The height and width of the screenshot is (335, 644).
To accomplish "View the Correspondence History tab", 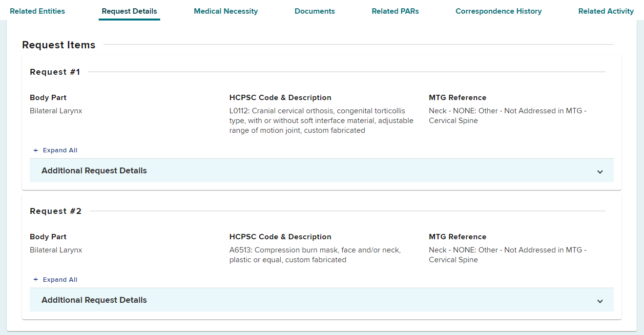I will (499, 11).
